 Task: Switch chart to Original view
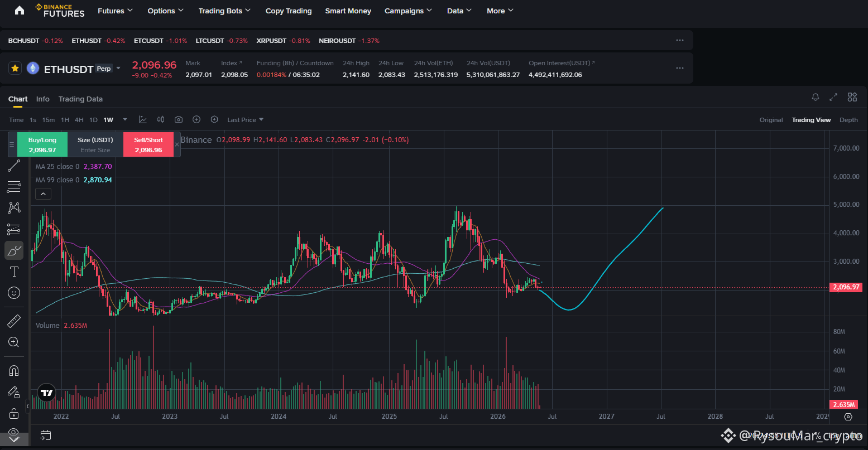tap(771, 120)
